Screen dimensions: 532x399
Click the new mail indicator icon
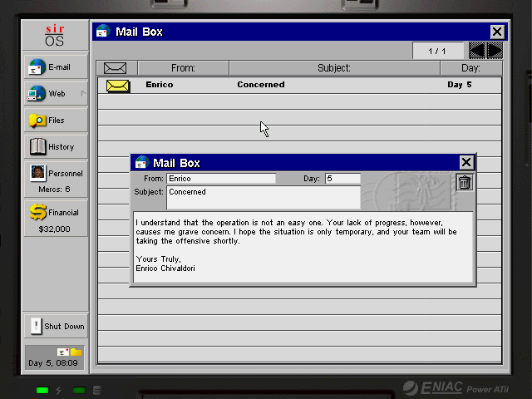click(63, 352)
